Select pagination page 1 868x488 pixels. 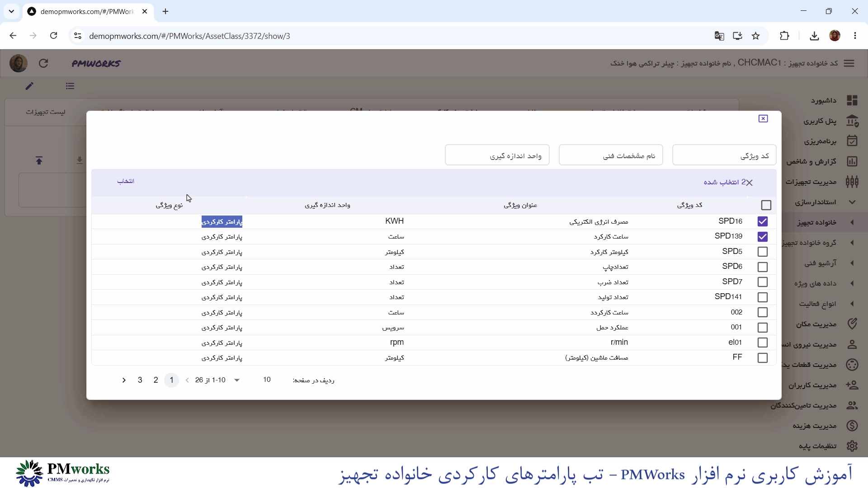point(171,380)
